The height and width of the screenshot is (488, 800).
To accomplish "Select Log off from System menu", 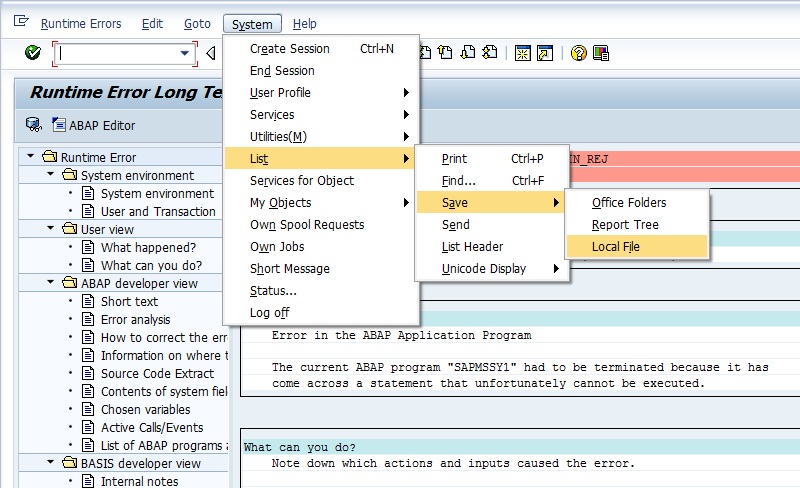I will [268, 313].
